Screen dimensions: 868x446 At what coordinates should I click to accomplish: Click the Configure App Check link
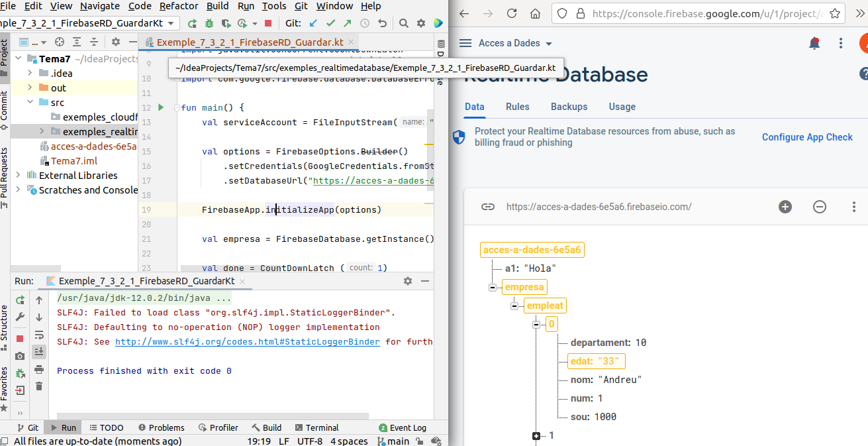[x=807, y=137]
